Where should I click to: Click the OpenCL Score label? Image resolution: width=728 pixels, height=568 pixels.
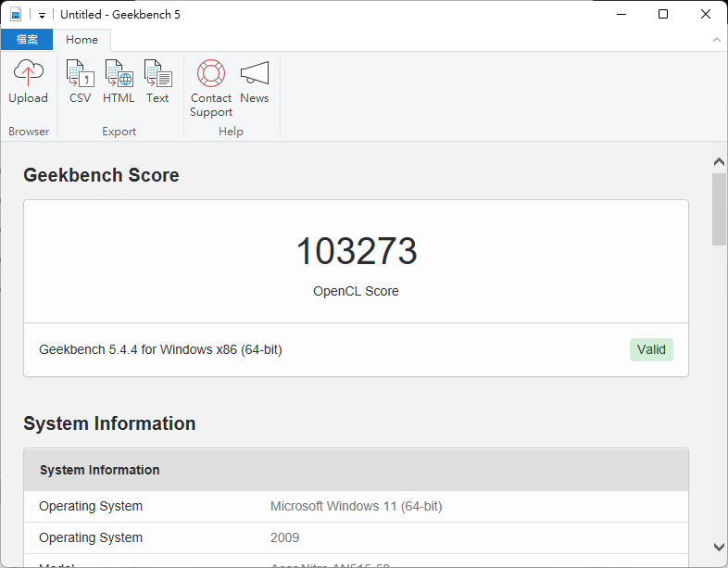point(356,291)
